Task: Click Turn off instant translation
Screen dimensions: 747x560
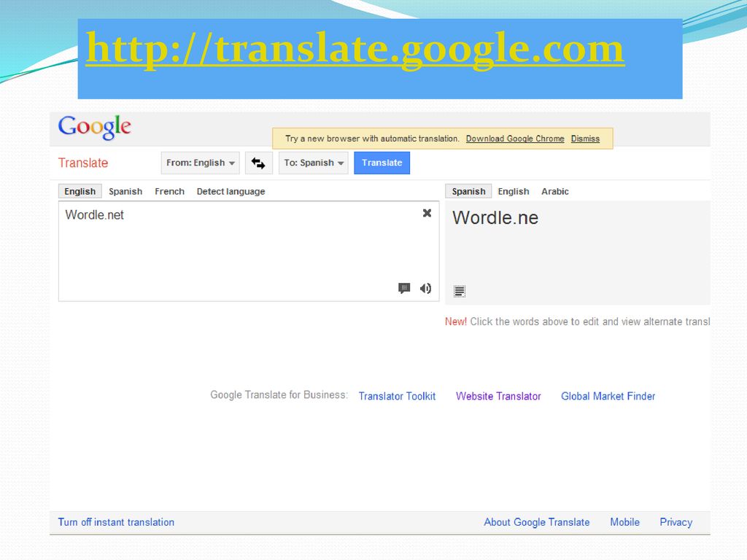Action: coord(116,522)
